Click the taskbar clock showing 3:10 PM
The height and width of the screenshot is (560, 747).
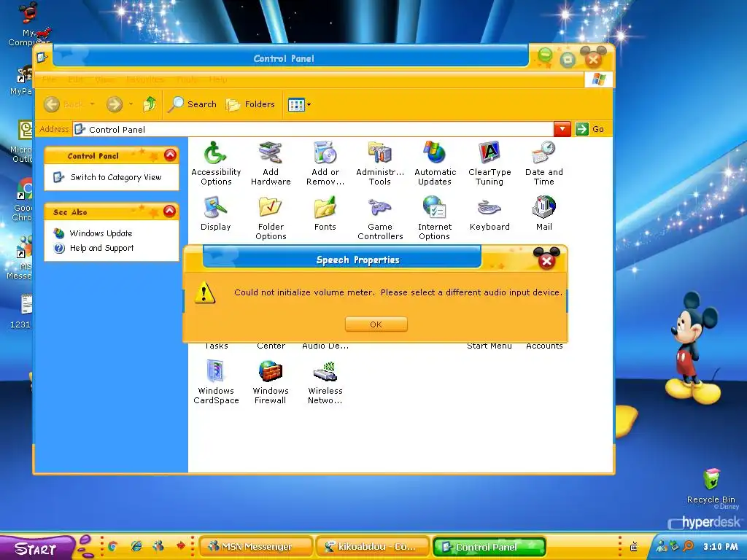(720, 547)
